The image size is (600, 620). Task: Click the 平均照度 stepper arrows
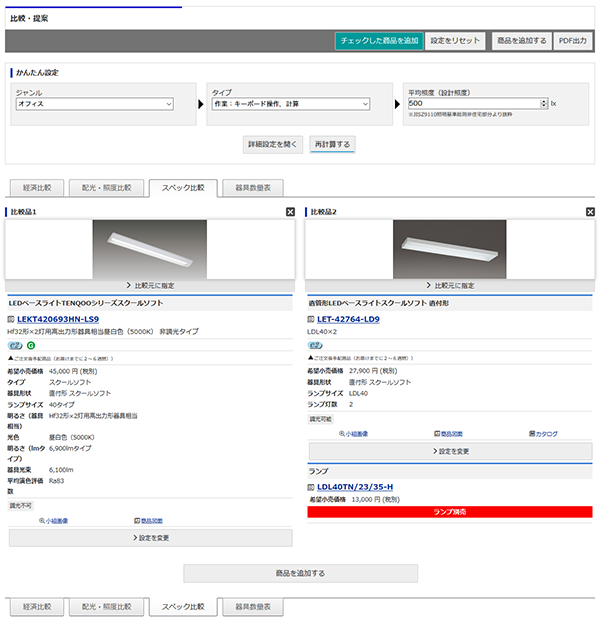coord(543,103)
